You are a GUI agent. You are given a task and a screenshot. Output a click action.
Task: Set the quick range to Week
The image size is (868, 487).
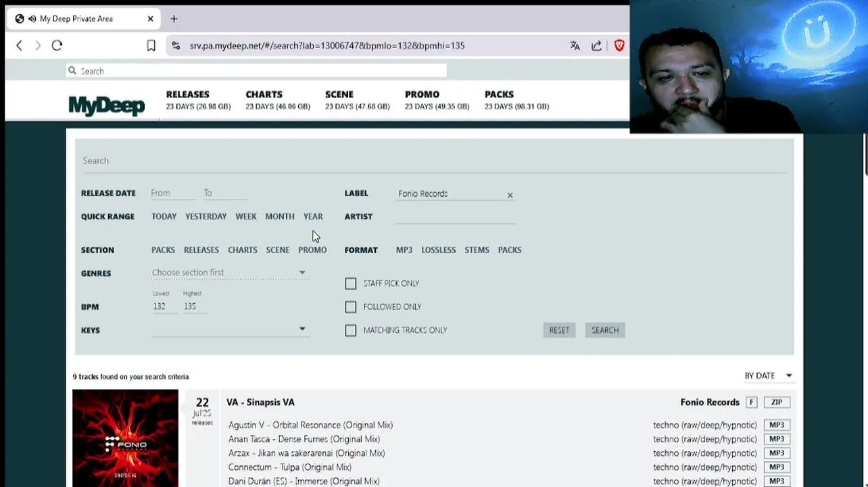click(x=246, y=216)
